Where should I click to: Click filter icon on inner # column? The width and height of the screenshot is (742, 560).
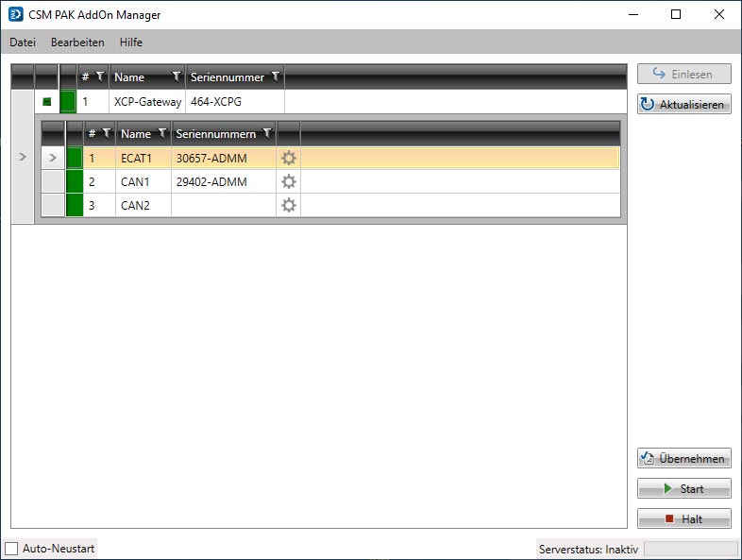[107, 133]
